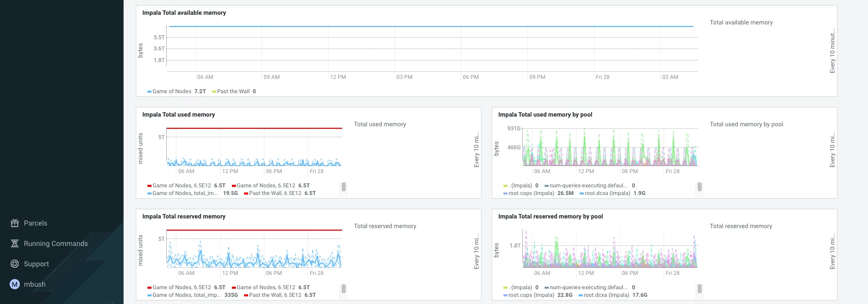Select the root.dcxa (Impala) 17.6G legend entry
This screenshot has width=868, height=304.
[x=613, y=295]
